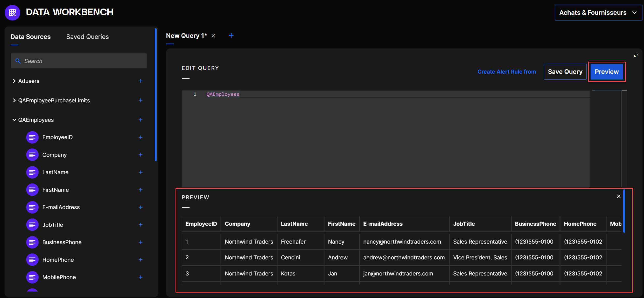
Task: Open a new query tab with the plus icon
Action: click(x=231, y=36)
